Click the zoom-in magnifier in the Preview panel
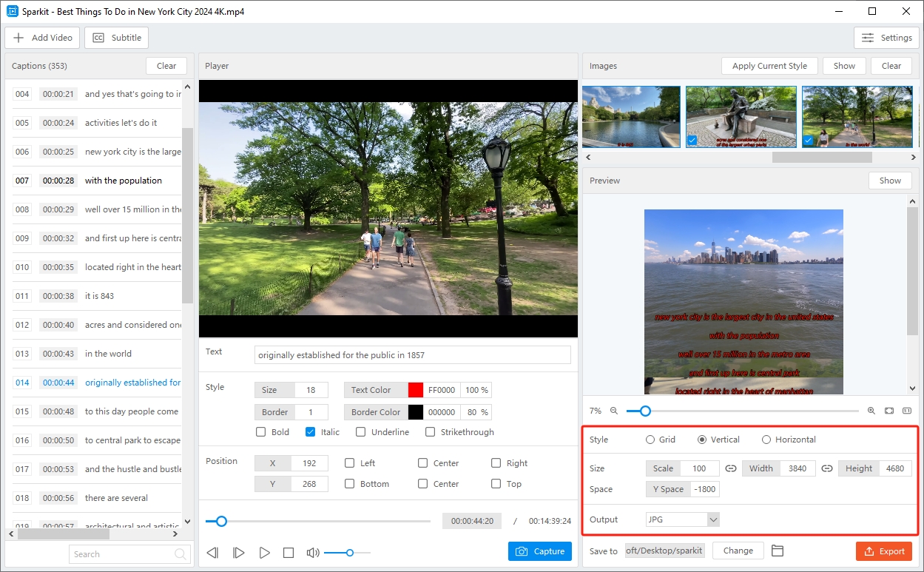The height and width of the screenshot is (572, 924). click(x=871, y=411)
